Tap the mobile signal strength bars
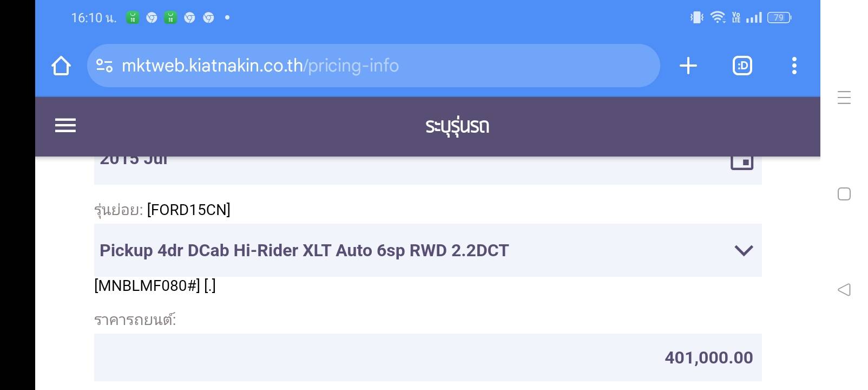This screenshot has height=390, width=868. click(754, 18)
